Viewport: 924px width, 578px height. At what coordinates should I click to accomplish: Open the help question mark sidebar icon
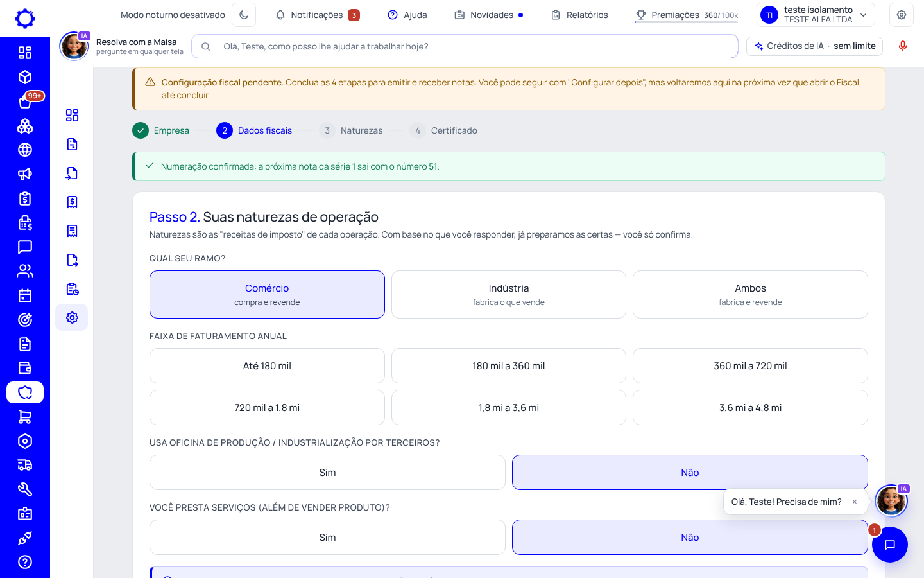(x=25, y=562)
